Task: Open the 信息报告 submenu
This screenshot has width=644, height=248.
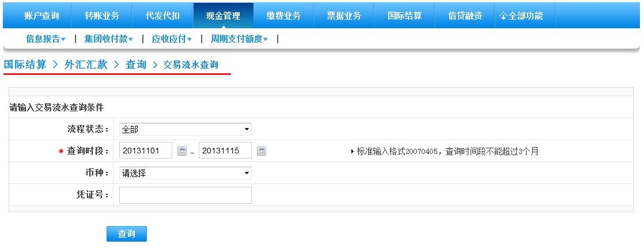Action: [46, 39]
